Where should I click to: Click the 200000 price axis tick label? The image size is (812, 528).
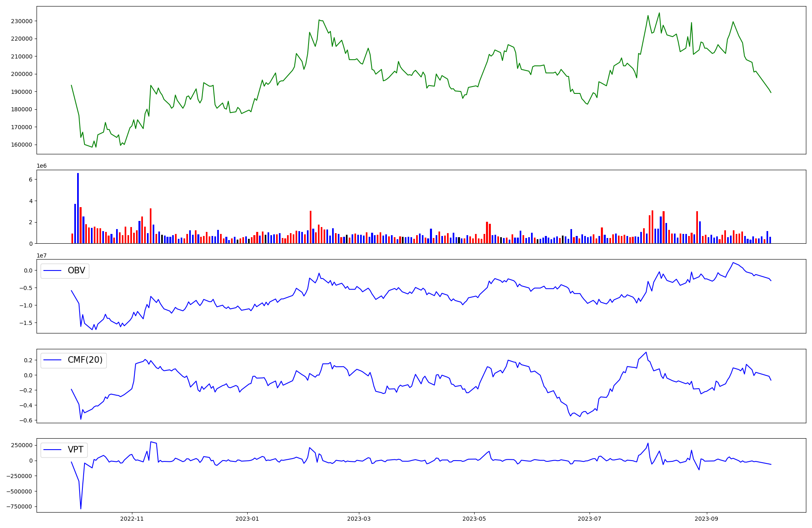(x=22, y=74)
